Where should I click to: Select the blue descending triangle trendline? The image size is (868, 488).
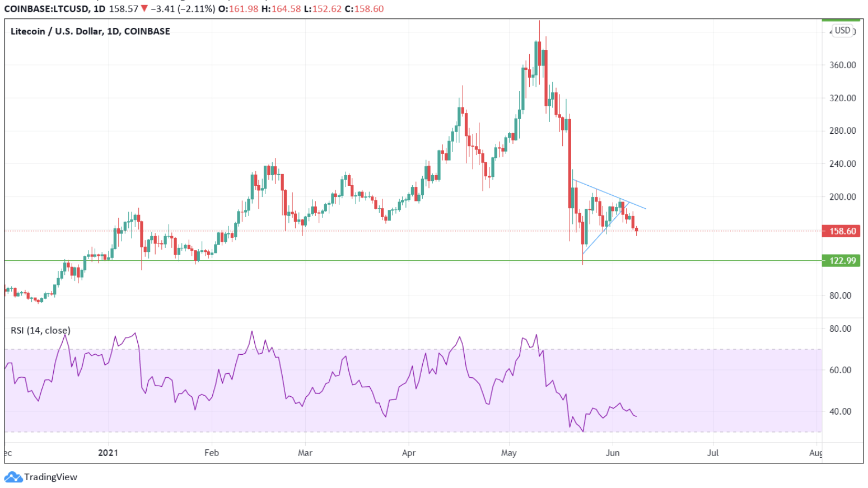[609, 194]
